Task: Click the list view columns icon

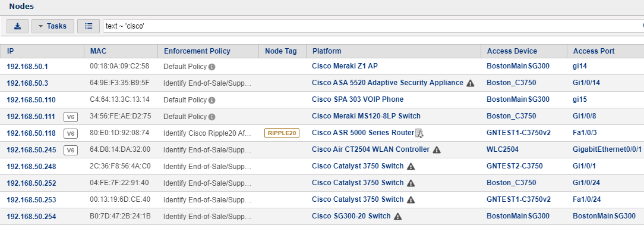Action: (89, 26)
